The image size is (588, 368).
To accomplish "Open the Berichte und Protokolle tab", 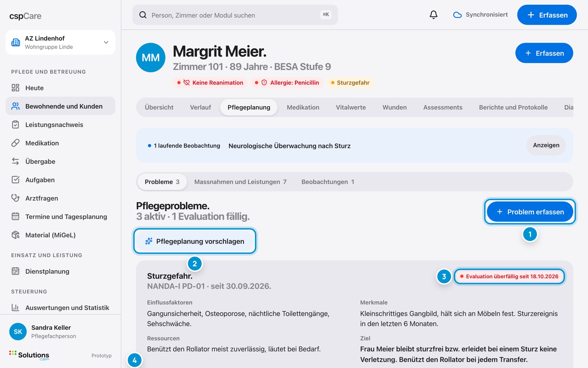I will click(513, 107).
